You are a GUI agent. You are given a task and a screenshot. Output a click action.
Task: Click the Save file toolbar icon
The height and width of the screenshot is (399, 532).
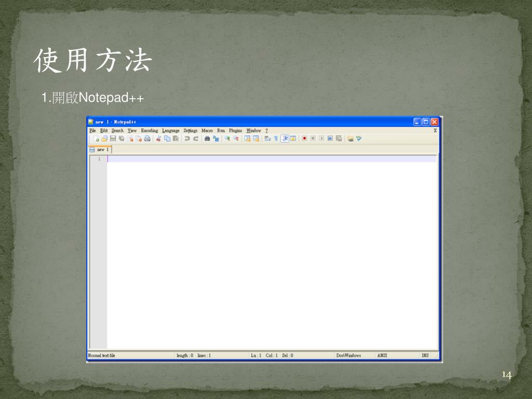coord(113,138)
